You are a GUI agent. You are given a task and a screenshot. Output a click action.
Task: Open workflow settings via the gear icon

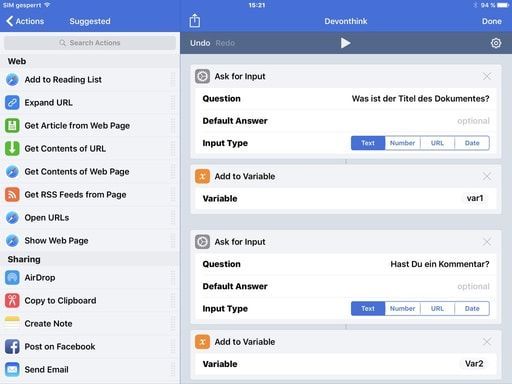point(496,43)
